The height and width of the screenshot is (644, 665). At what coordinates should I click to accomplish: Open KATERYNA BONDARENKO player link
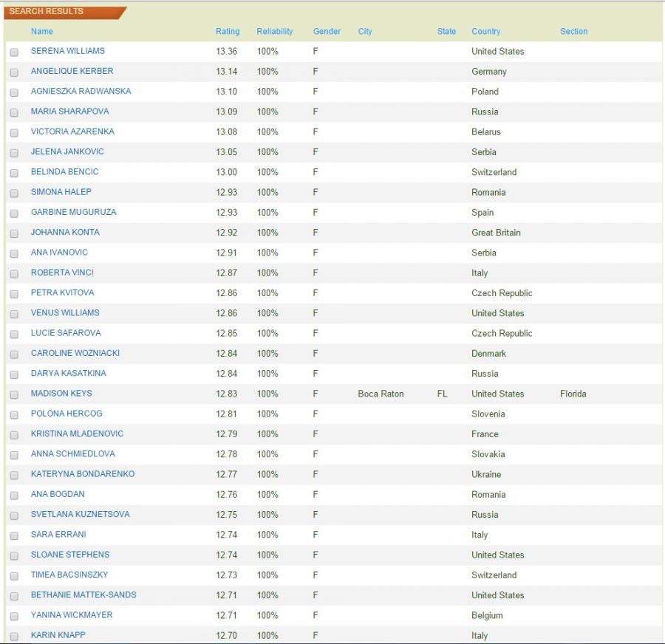coord(82,473)
